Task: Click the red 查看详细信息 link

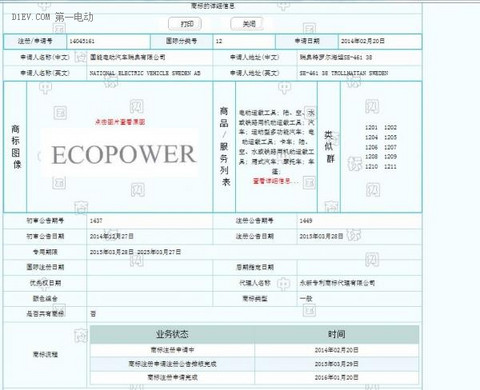Action: pos(272,181)
